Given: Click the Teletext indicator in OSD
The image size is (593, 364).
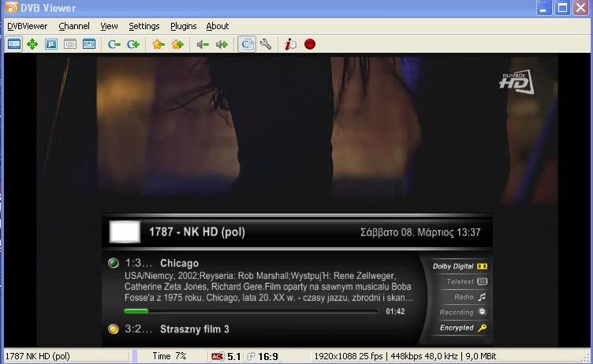Looking at the screenshot, I should coord(467,281).
